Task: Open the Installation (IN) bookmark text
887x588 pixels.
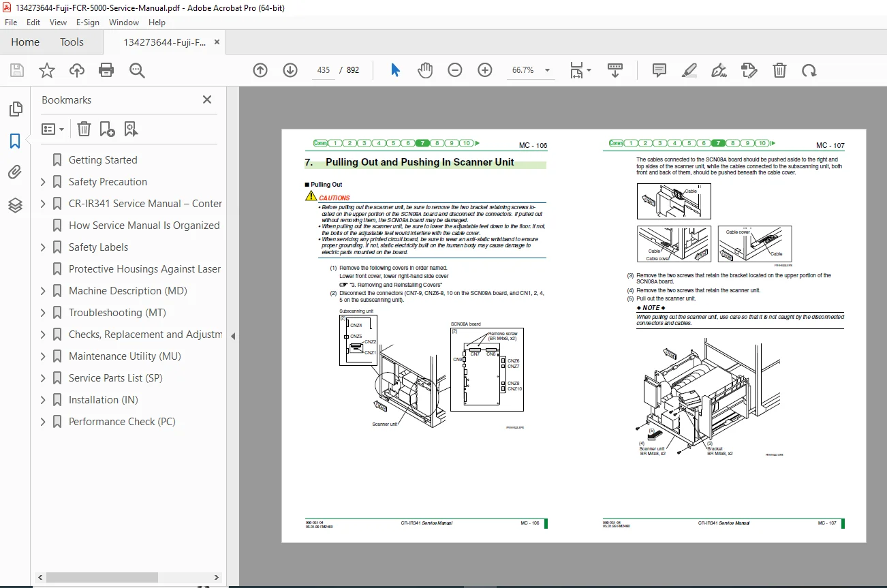Action: click(x=104, y=400)
